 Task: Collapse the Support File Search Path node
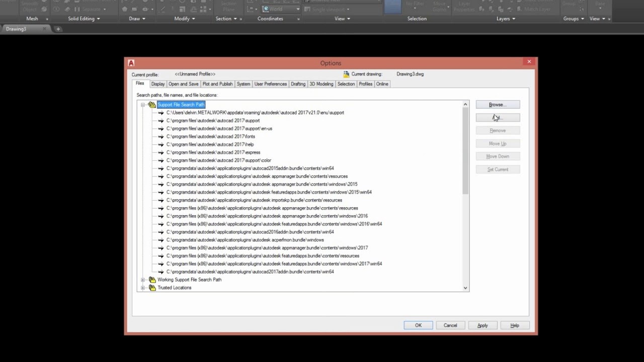[143, 105]
